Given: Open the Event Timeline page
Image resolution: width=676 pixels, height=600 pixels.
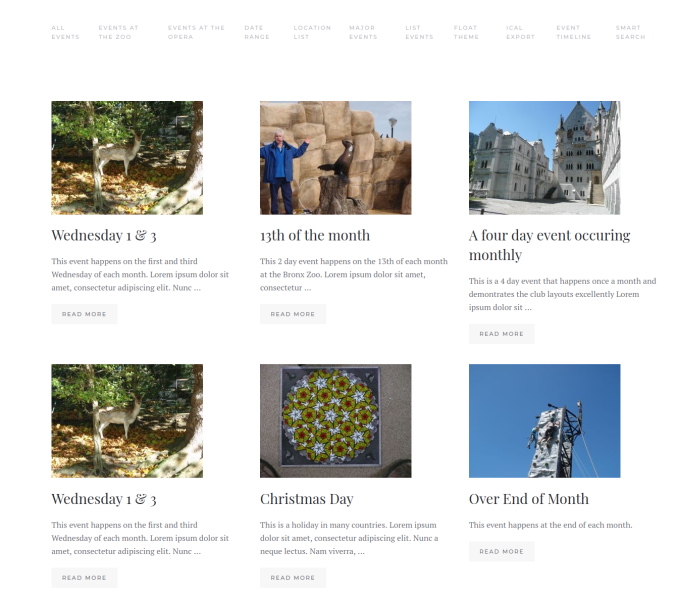Looking at the screenshot, I should pos(573,32).
